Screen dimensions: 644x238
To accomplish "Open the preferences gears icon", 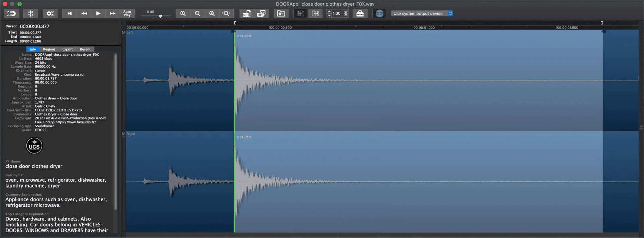I will (50, 13).
